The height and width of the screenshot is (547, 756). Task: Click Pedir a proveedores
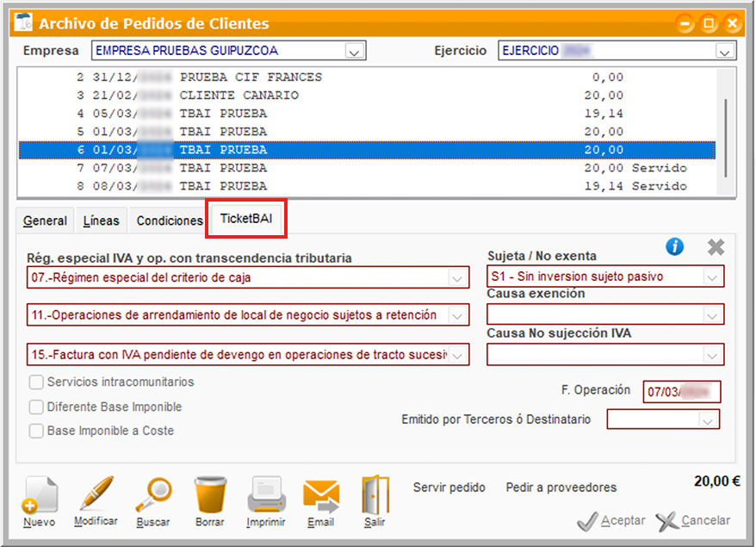(x=561, y=488)
